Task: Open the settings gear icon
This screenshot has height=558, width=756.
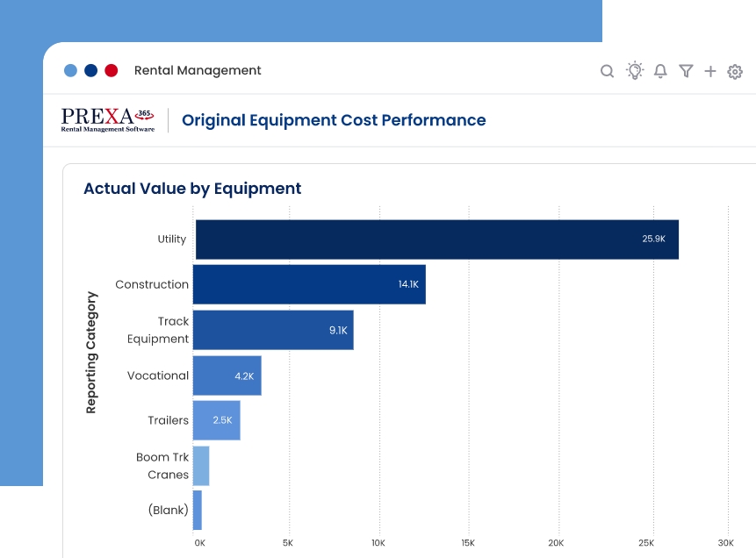Action: [735, 72]
